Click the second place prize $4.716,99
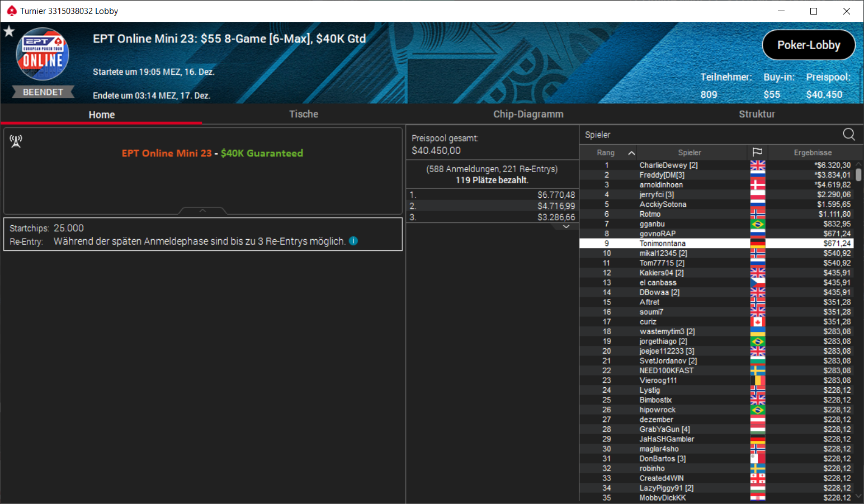The width and height of the screenshot is (864, 504). point(556,206)
